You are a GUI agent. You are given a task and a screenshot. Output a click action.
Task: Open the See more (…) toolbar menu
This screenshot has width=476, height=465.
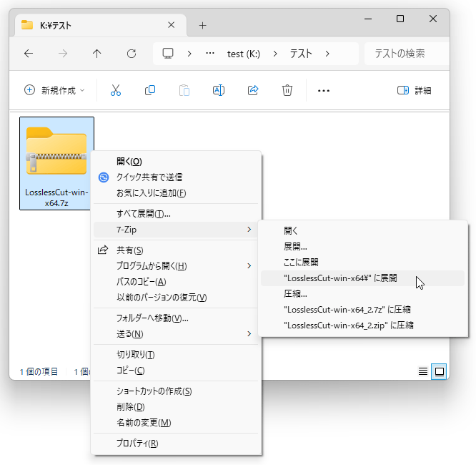324,91
